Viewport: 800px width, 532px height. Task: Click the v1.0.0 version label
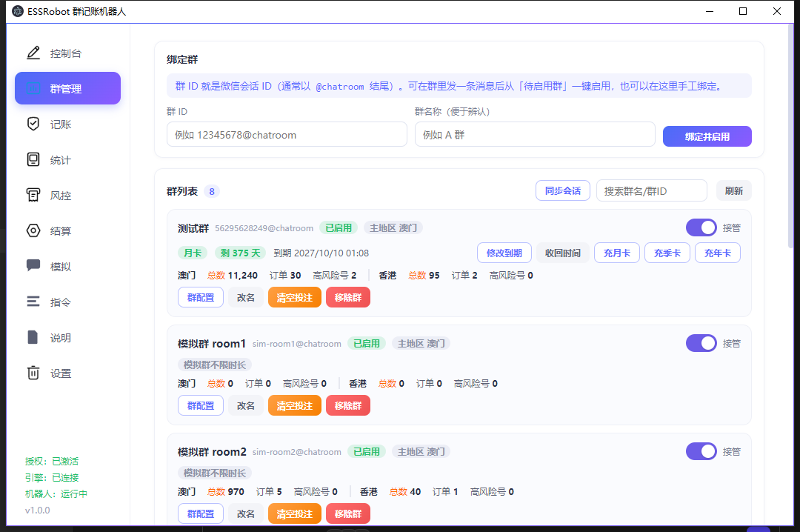37,510
